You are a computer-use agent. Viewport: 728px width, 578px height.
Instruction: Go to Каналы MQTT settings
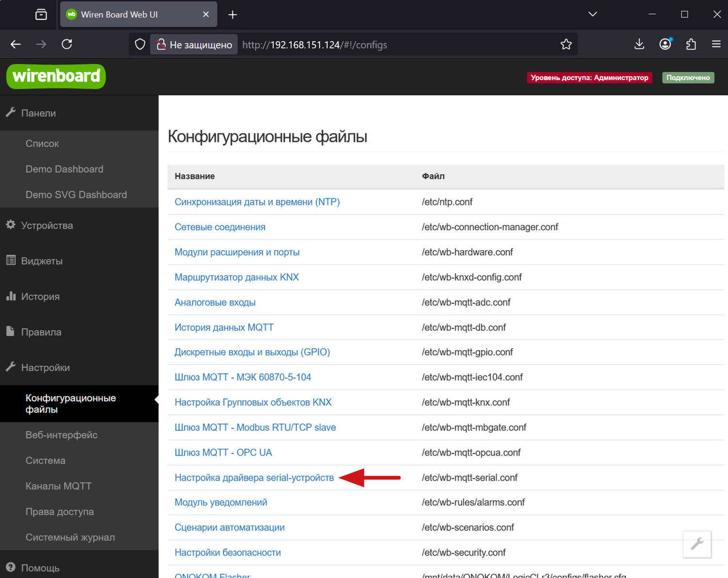point(58,486)
